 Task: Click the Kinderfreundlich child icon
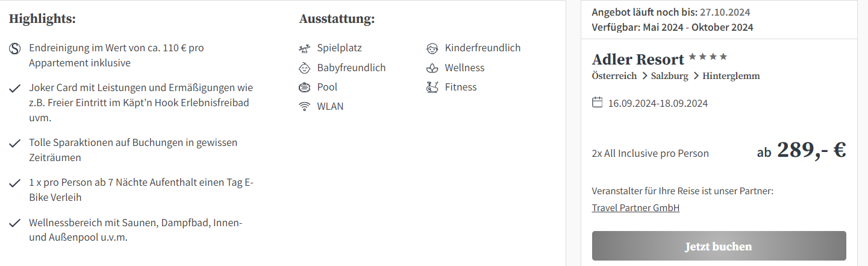point(432,48)
